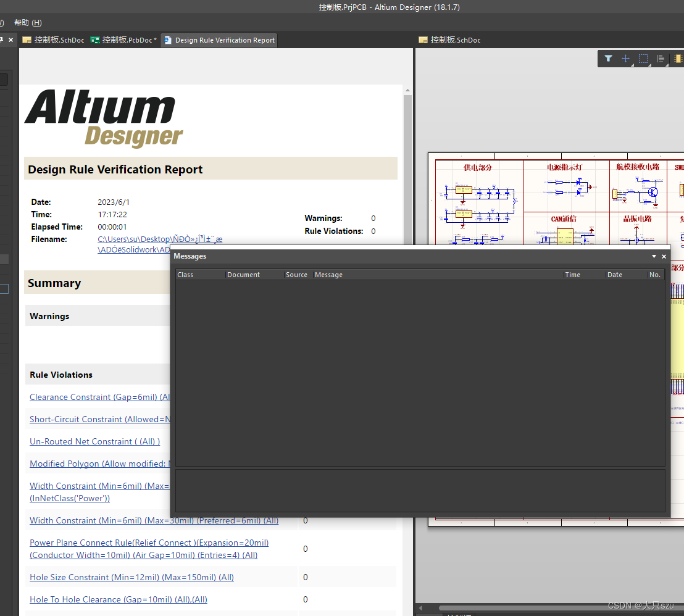This screenshot has height=616, width=684.
Task: Click the 供电部分 schematic block title
Action: coord(478,167)
